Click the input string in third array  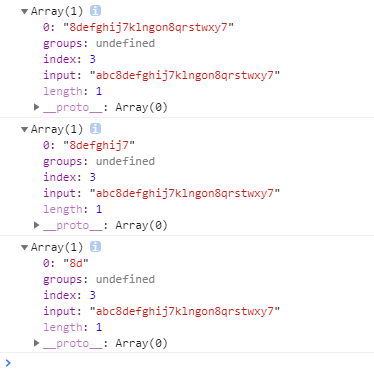point(185,311)
